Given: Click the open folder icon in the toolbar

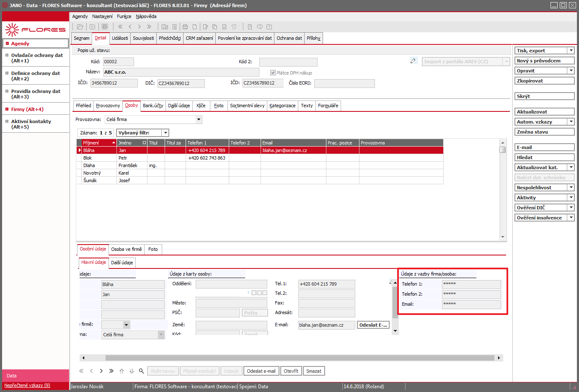Looking at the screenshot, I should click(80, 27).
